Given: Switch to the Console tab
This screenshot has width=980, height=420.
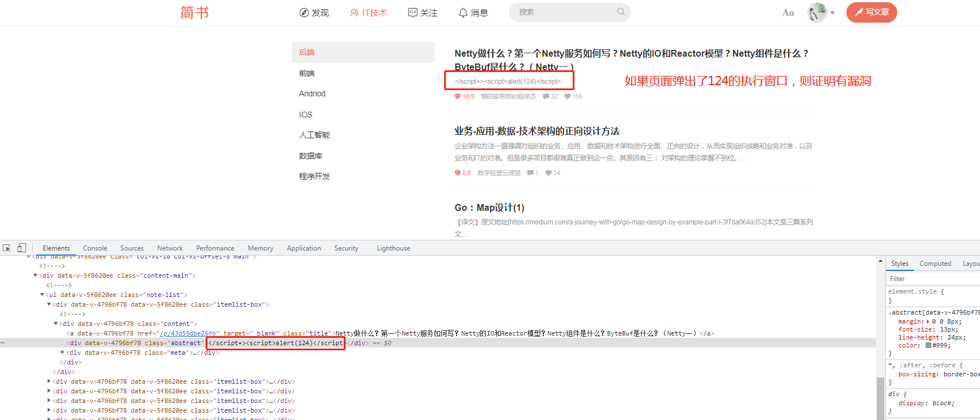Looking at the screenshot, I should coord(95,248).
